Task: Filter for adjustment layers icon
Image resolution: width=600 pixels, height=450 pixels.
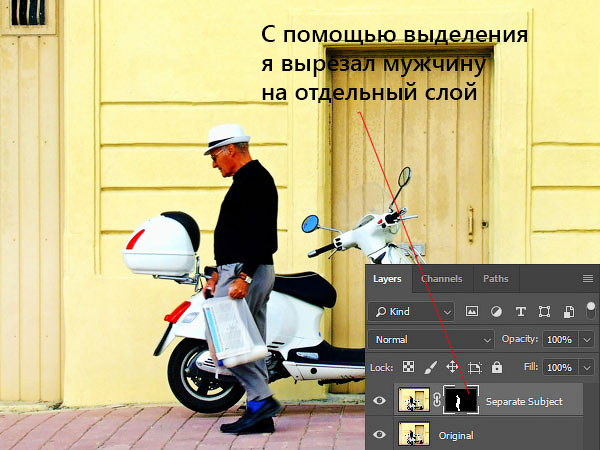Action: (496, 312)
